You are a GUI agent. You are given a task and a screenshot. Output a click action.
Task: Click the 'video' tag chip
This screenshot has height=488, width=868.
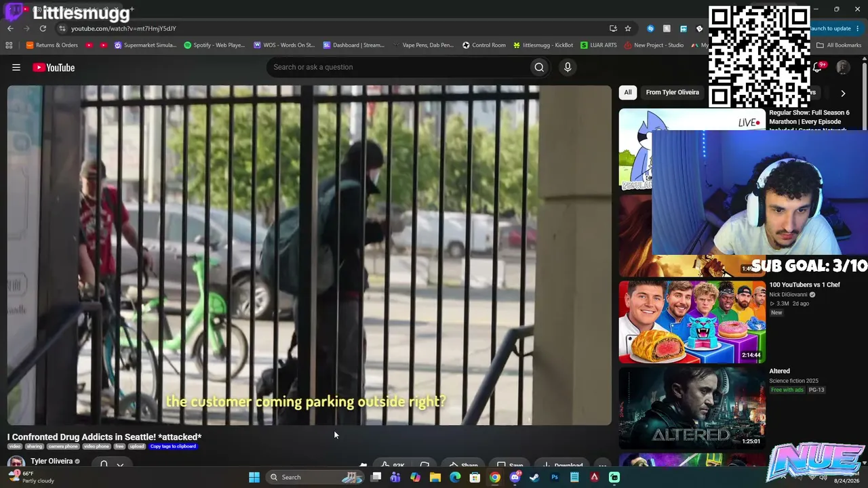click(x=15, y=446)
